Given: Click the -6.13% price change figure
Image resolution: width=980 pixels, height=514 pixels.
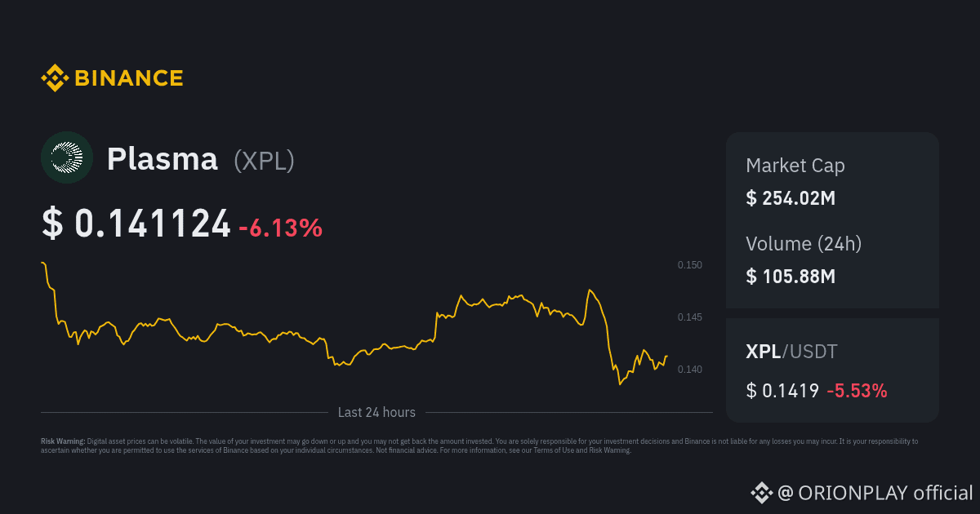Looking at the screenshot, I should pyautogui.click(x=280, y=228).
